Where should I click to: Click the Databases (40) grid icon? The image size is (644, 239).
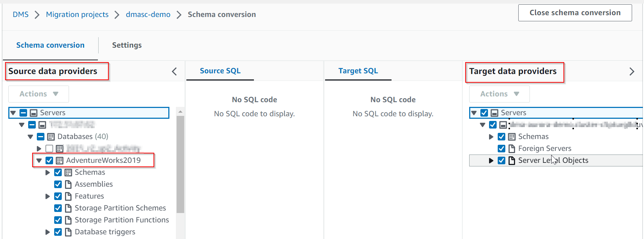click(51, 137)
